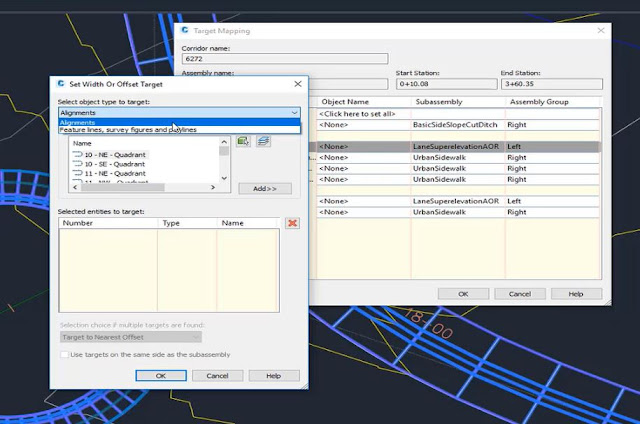Click the select-by-layer icon beside the Name list
The height and width of the screenshot is (424, 640).
(x=263, y=141)
